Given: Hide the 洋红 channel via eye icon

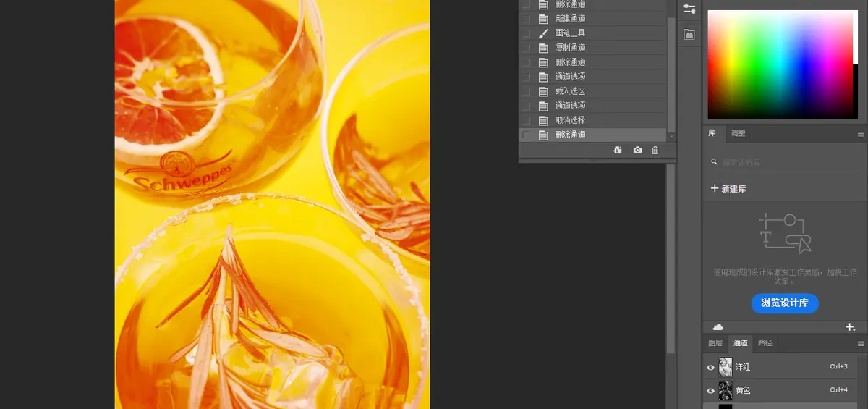Looking at the screenshot, I should [x=711, y=367].
